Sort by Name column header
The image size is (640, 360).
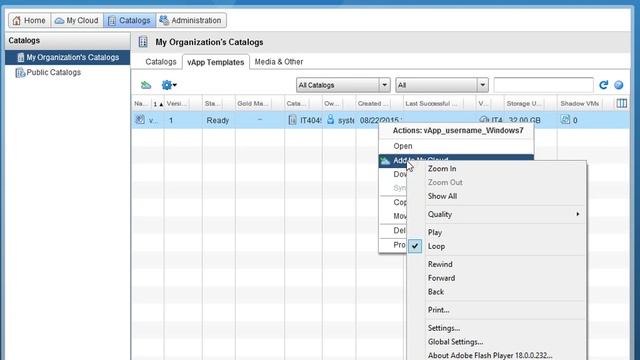(x=141, y=104)
